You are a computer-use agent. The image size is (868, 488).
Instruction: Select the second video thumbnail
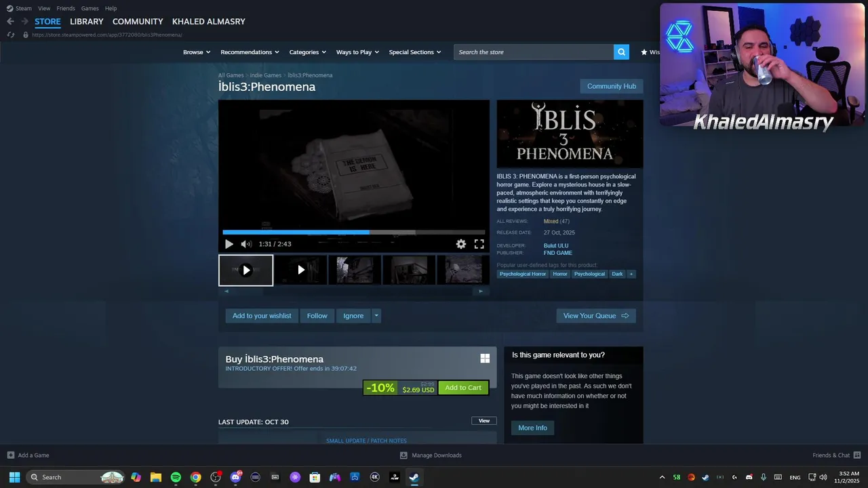pyautogui.click(x=300, y=270)
